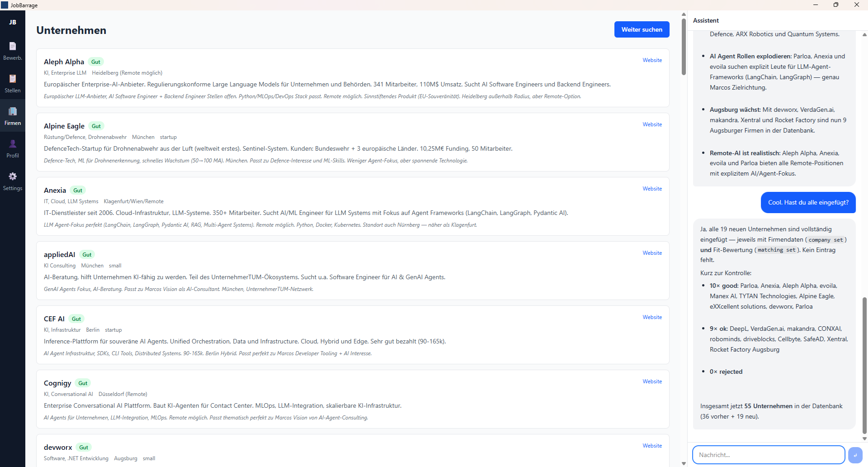This screenshot has width=868, height=467.
Task: Click the 'IT, Cloud, LLM Systems' category text
Action: coord(71,201)
